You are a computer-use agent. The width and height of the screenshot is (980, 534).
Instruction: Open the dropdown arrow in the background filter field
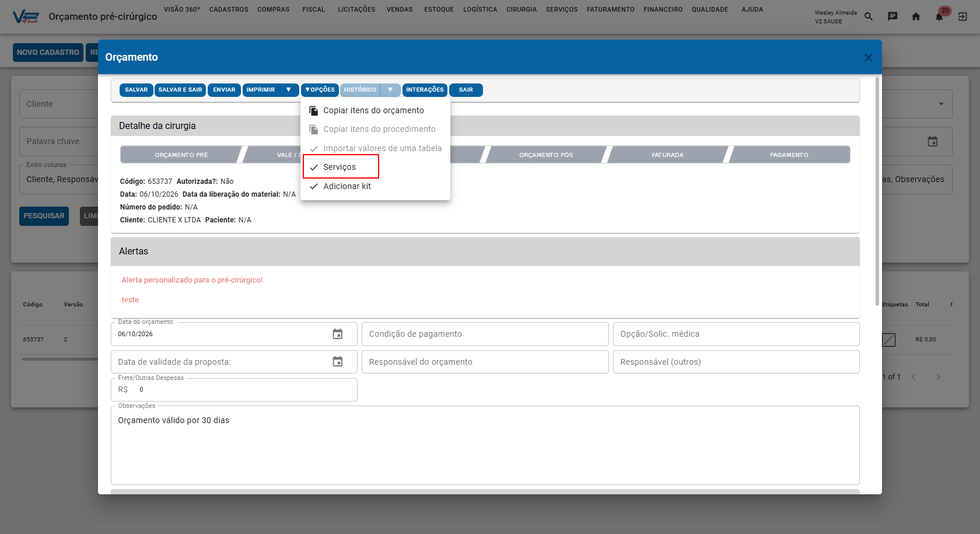(941, 104)
